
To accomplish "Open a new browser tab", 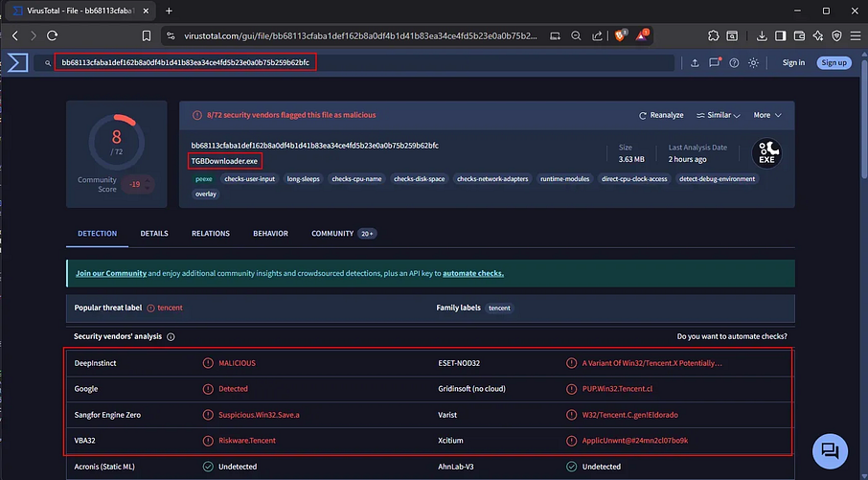I will 169,11.
